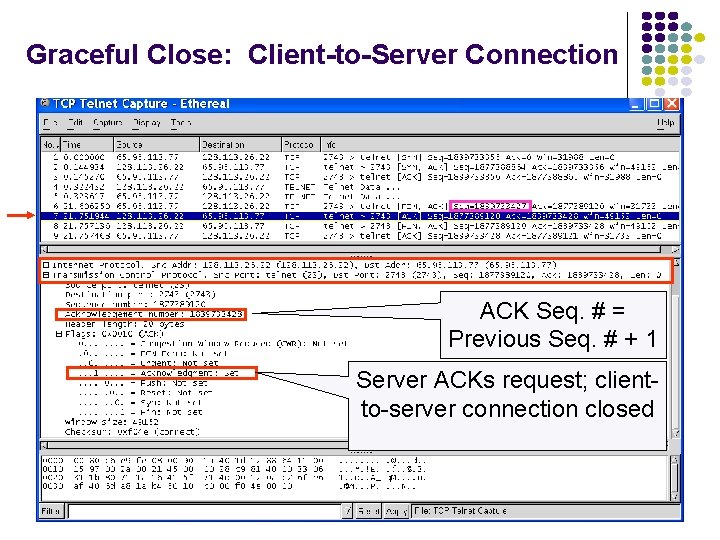Select the Acknowledgement number field line
The width and height of the screenshot is (720, 540).
(x=154, y=314)
